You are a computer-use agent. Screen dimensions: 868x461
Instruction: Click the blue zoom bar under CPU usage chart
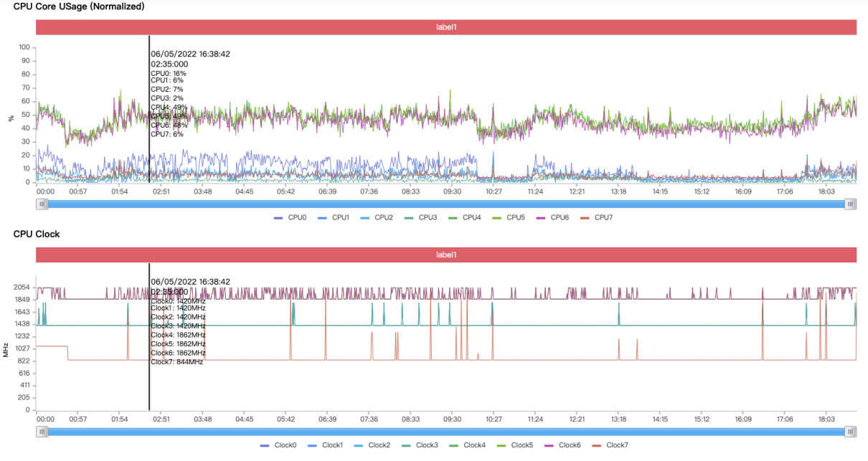point(446,204)
